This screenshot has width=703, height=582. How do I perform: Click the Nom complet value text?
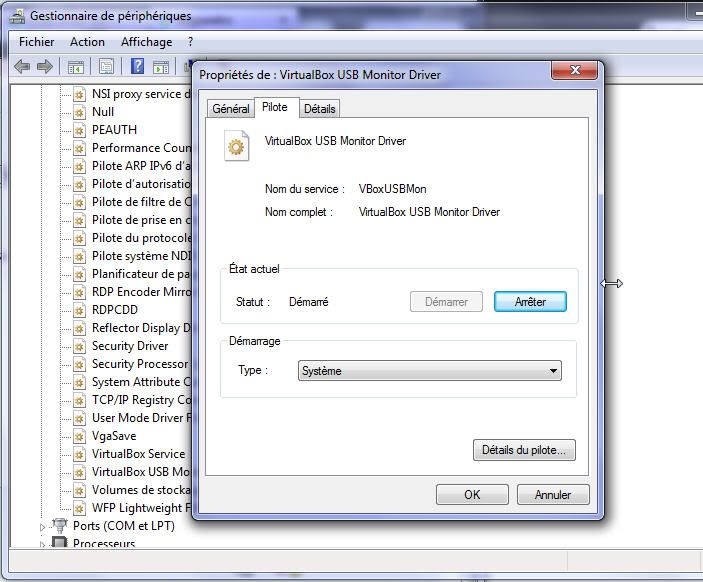pos(429,212)
